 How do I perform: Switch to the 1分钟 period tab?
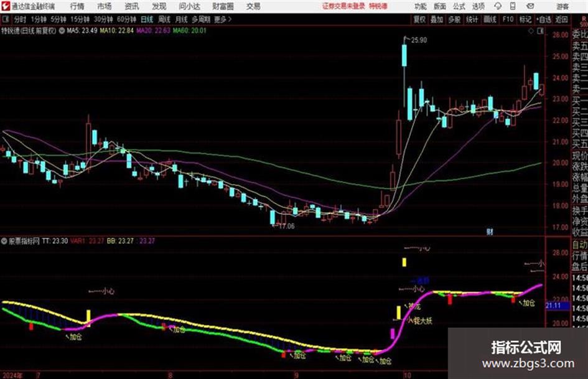tap(39, 19)
